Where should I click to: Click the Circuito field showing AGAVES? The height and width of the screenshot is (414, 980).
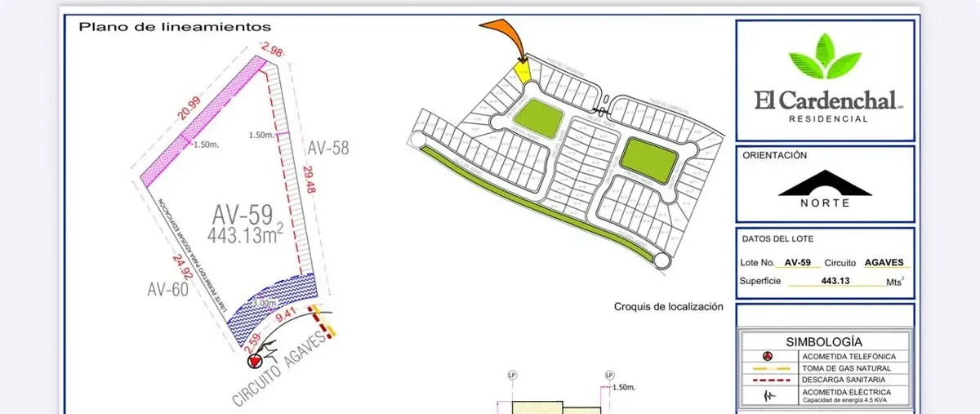pyautogui.click(x=881, y=263)
